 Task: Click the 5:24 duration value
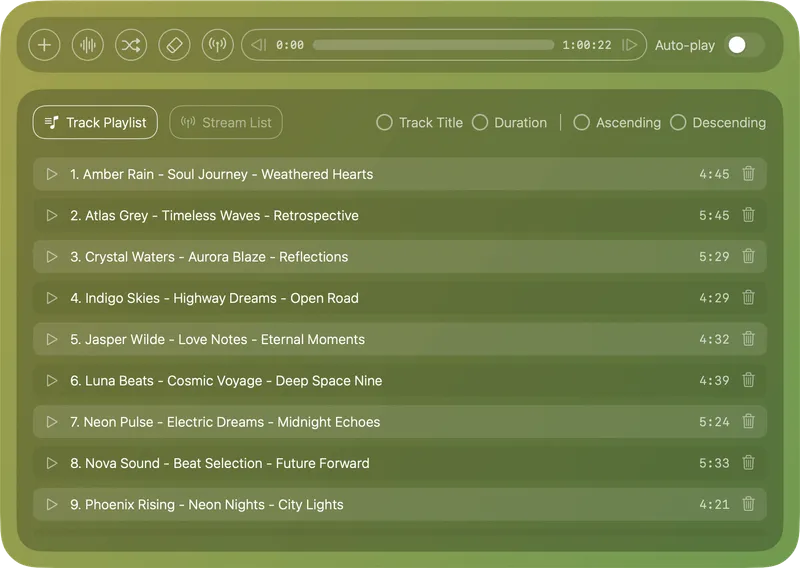714,422
